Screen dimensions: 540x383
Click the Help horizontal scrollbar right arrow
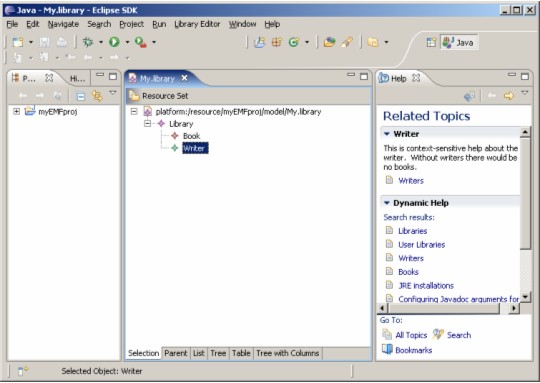point(514,308)
